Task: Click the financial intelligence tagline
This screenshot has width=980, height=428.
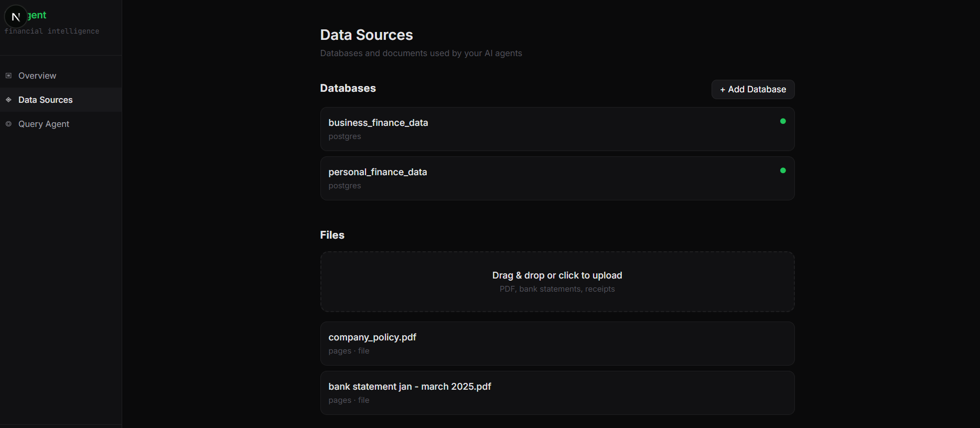Action: 52,31
